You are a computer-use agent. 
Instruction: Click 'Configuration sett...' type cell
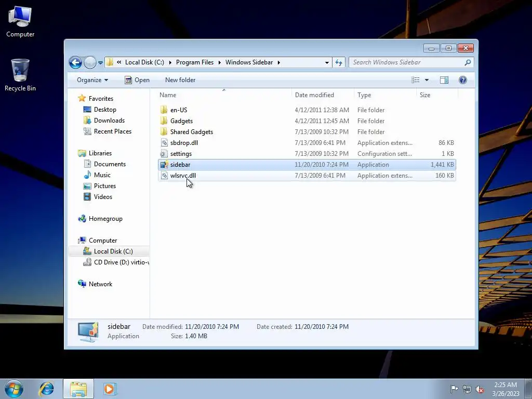384,154
